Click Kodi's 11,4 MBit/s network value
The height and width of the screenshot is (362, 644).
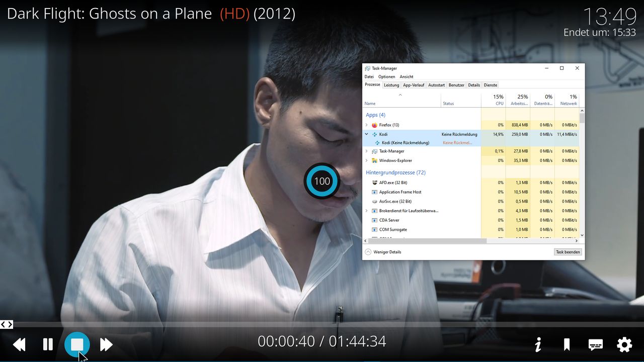tap(567, 135)
